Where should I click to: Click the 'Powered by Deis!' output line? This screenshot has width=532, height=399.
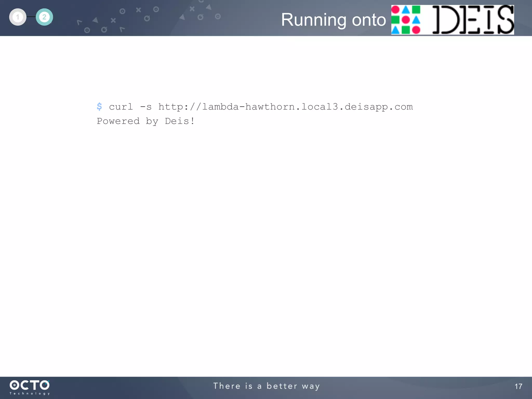click(145, 121)
